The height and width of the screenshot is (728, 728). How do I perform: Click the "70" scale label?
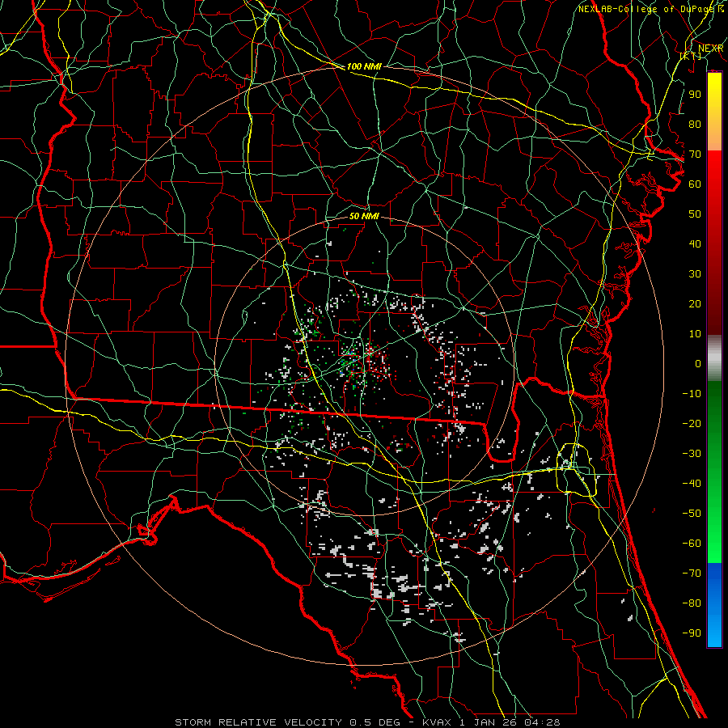(695, 154)
